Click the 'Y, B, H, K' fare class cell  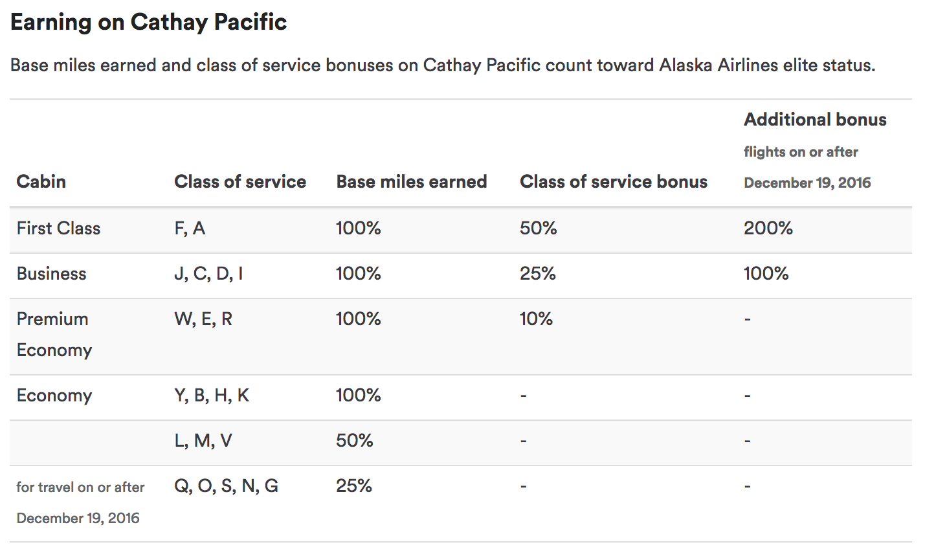(212, 395)
